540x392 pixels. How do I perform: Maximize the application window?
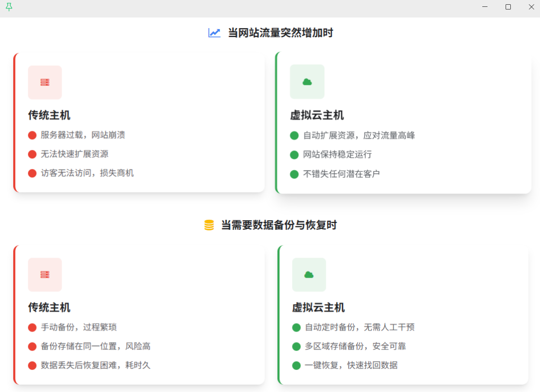point(508,7)
